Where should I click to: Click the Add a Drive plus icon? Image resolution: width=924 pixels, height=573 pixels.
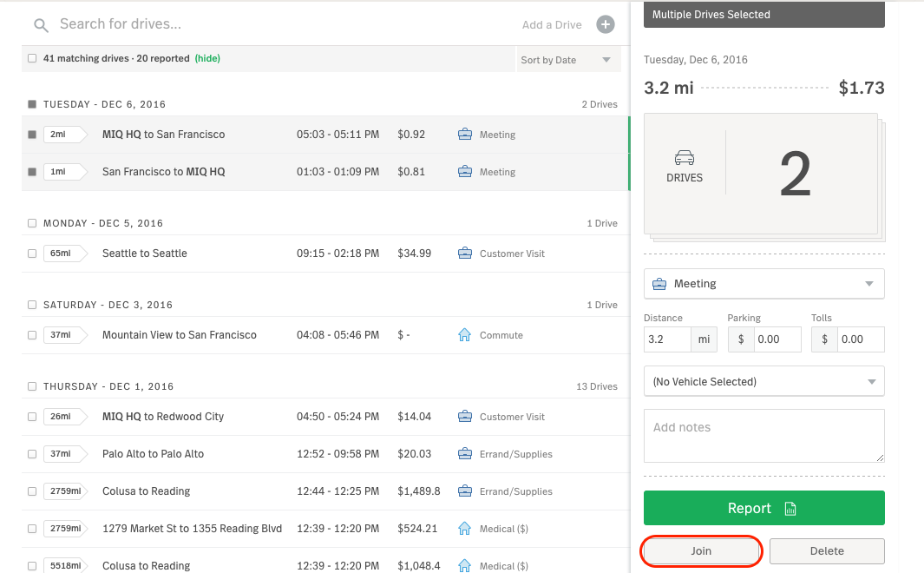(606, 24)
